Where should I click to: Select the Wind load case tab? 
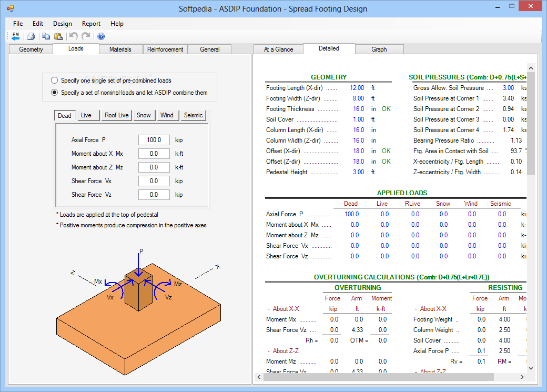pyautogui.click(x=167, y=115)
